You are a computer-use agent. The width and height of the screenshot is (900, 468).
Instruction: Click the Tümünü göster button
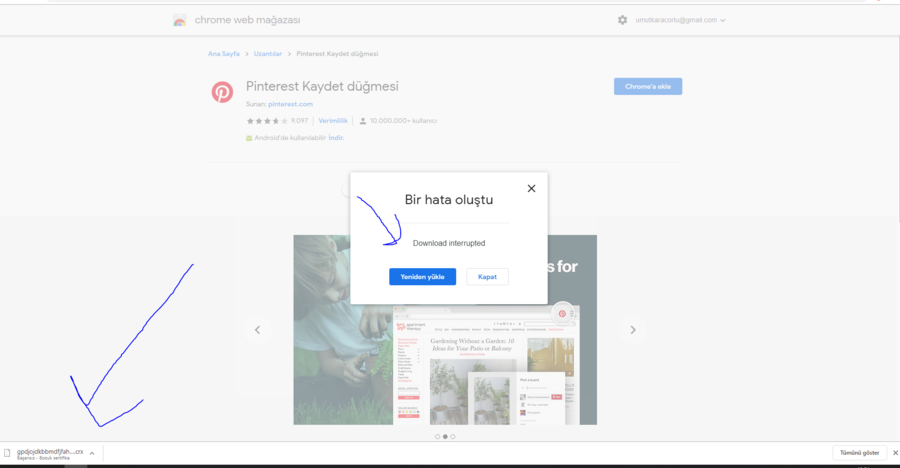[x=859, y=453]
